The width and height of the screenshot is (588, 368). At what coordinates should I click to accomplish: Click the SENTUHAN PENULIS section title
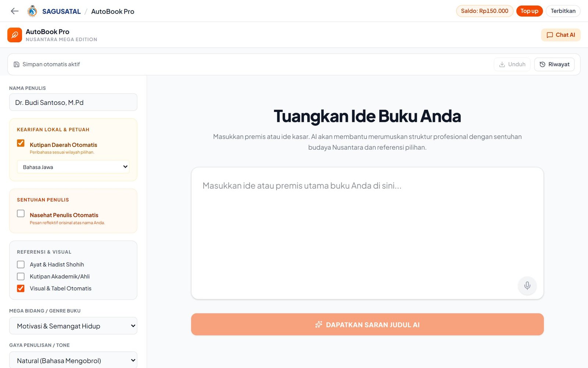[x=43, y=200]
